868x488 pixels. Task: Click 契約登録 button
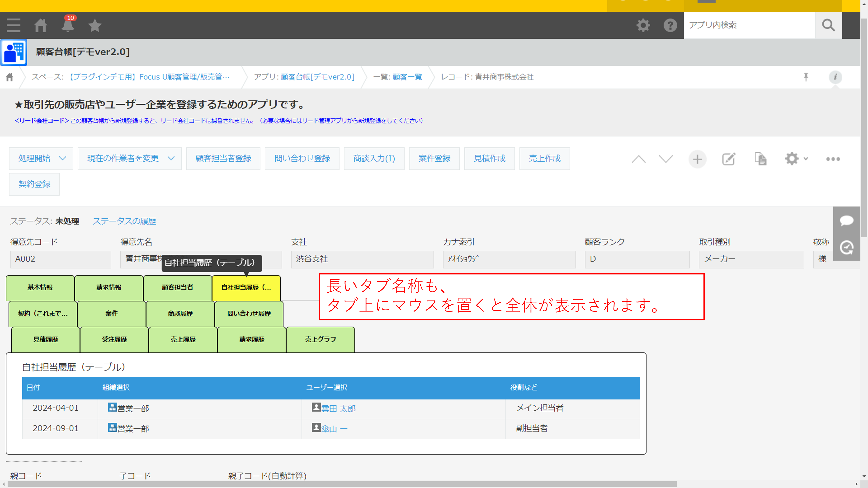pos(34,184)
